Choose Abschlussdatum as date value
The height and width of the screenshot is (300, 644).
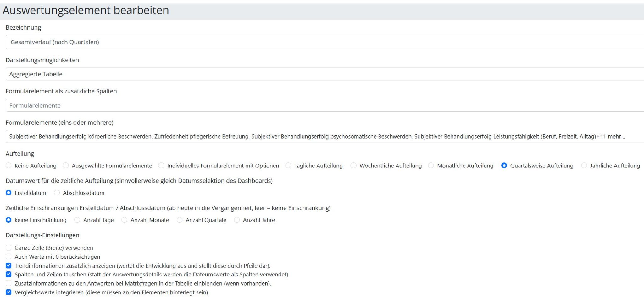pyautogui.click(x=57, y=193)
